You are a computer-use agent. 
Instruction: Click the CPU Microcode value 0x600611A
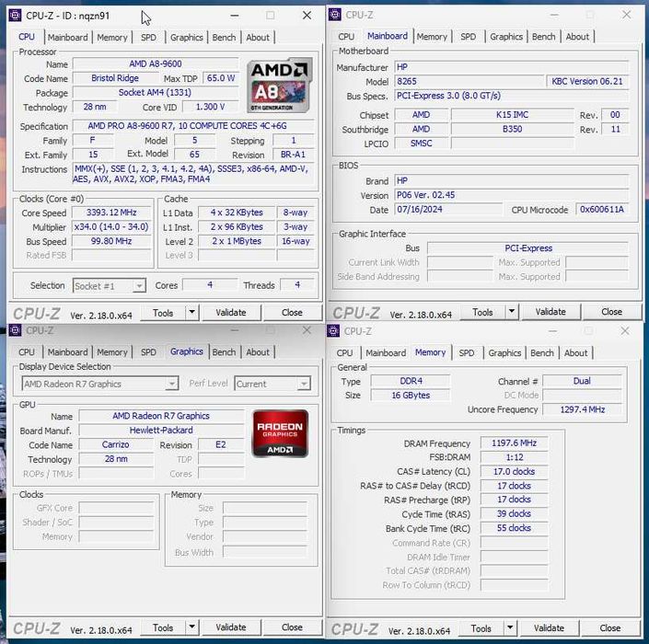(x=602, y=209)
